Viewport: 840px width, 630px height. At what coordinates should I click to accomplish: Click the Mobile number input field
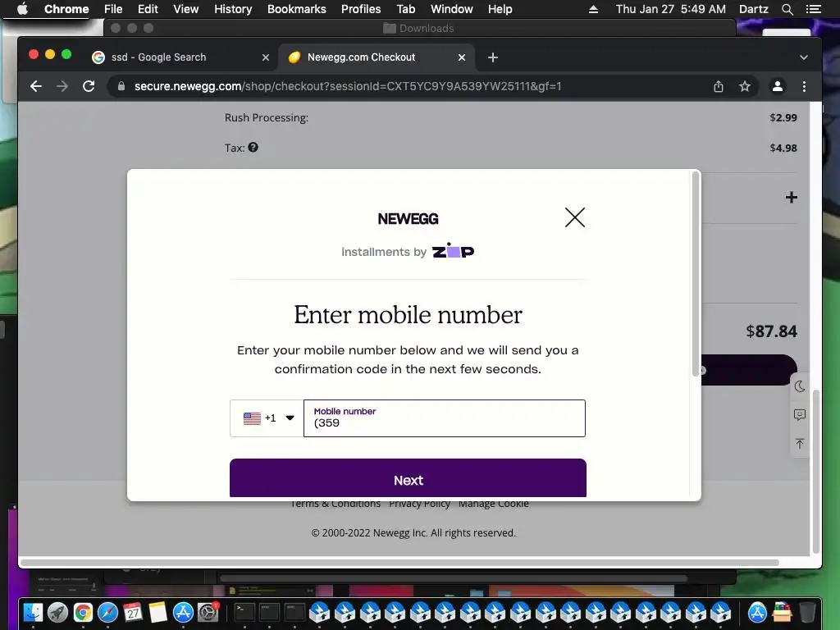point(444,418)
